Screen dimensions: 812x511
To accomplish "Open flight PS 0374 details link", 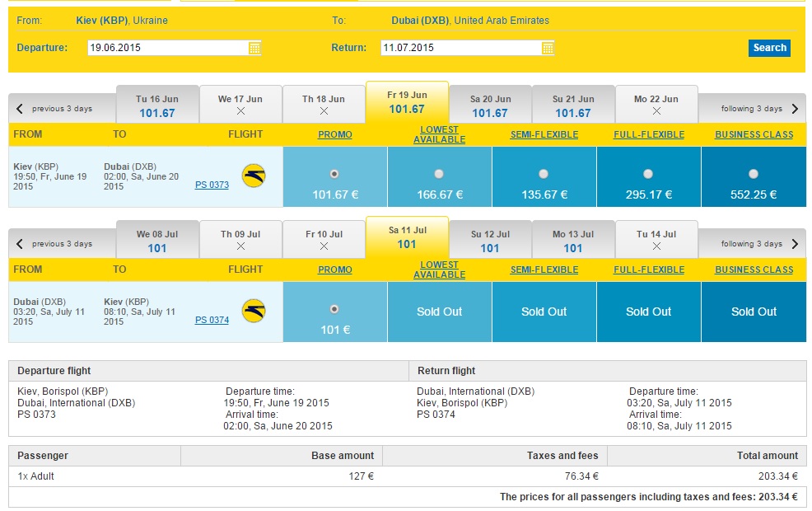I will pyautogui.click(x=212, y=320).
